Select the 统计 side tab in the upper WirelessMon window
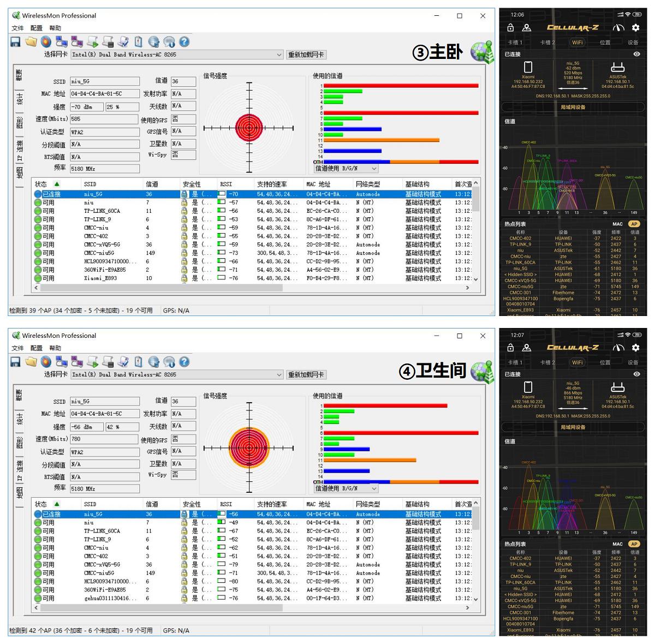 tap(19, 99)
